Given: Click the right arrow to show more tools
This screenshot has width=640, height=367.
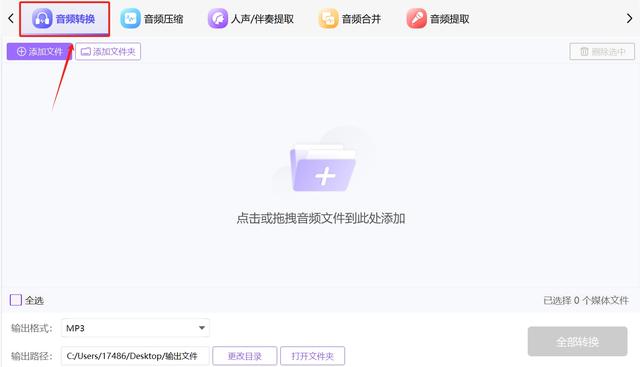Looking at the screenshot, I should [629, 18].
